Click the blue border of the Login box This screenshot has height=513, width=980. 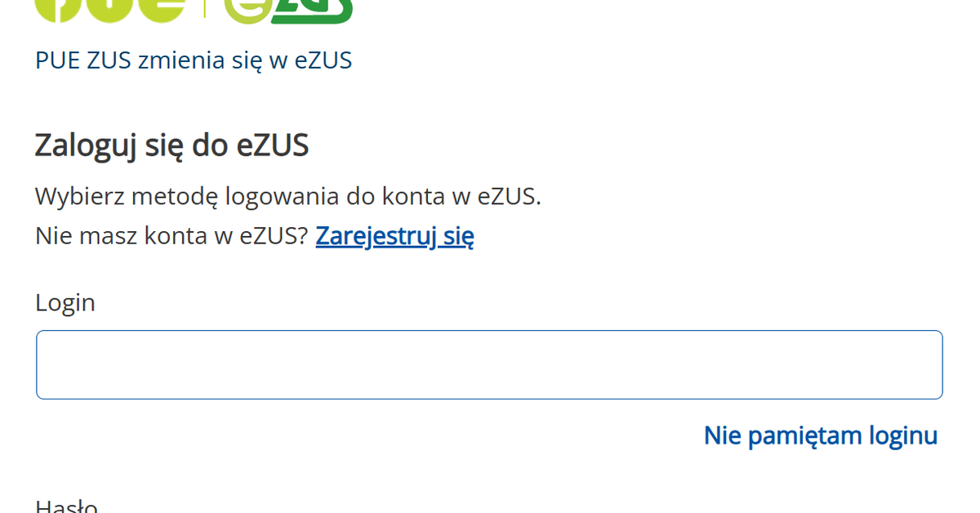pos(488,332)
